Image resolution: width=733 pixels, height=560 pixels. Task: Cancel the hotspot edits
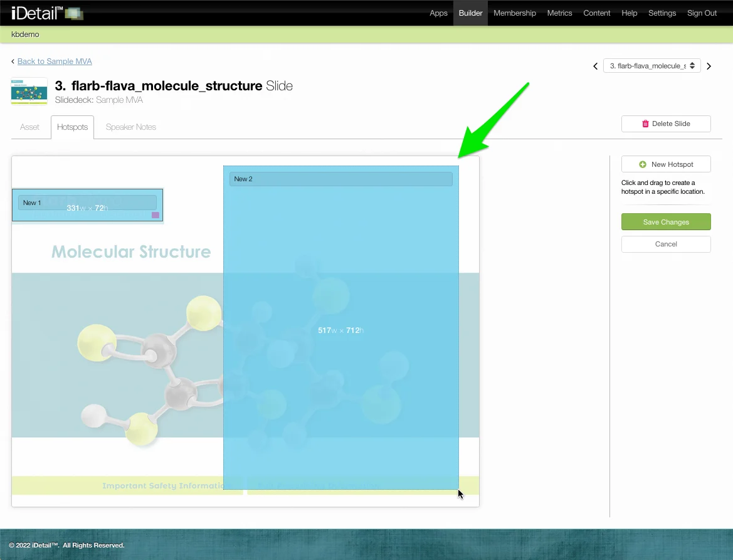click(x=666, y=244)
